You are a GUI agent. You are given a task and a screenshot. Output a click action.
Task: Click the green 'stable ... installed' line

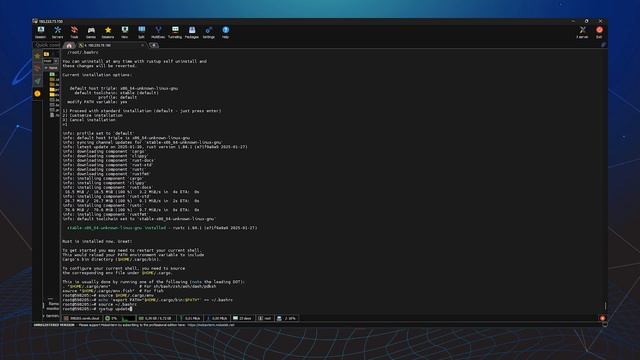162,228
